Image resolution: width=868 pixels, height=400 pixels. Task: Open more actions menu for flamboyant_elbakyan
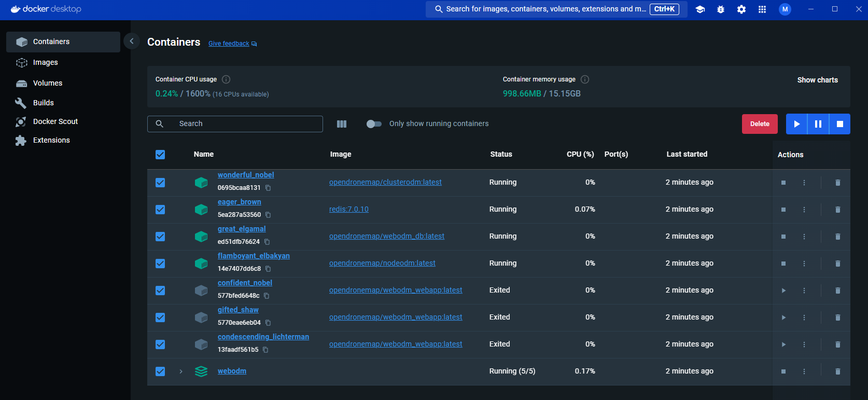tap(804, 264)
